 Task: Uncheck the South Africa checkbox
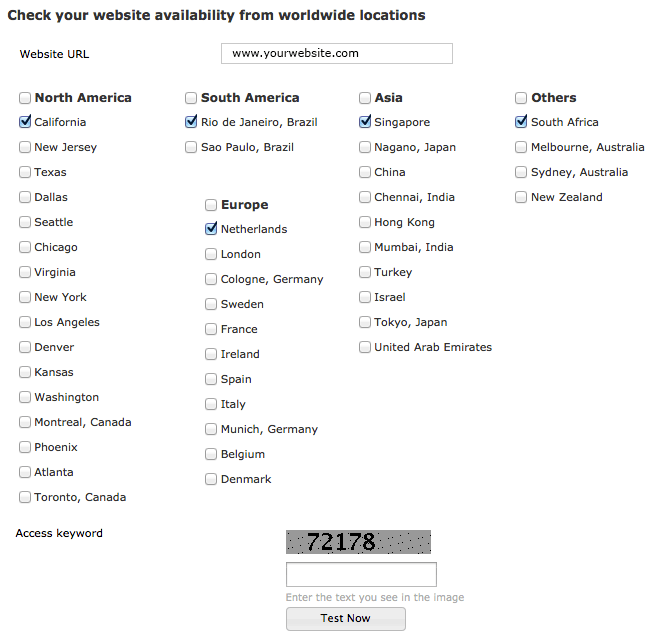pos(521,122)
